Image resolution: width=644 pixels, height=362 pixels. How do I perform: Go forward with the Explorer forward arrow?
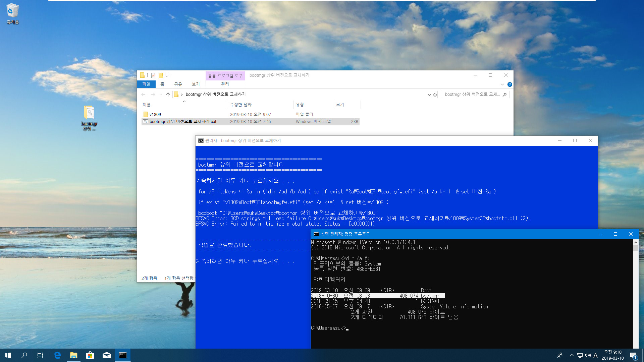coord(153,95)
